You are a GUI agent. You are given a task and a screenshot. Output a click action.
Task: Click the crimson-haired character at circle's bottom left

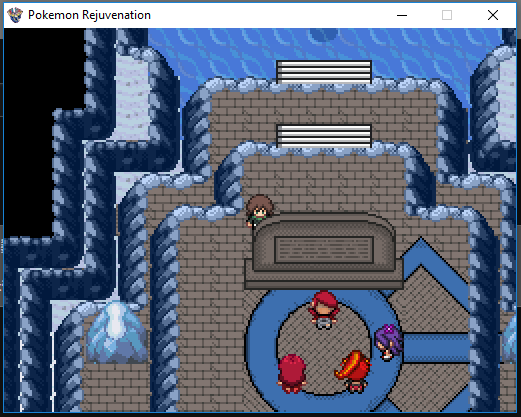pos(292,374)
